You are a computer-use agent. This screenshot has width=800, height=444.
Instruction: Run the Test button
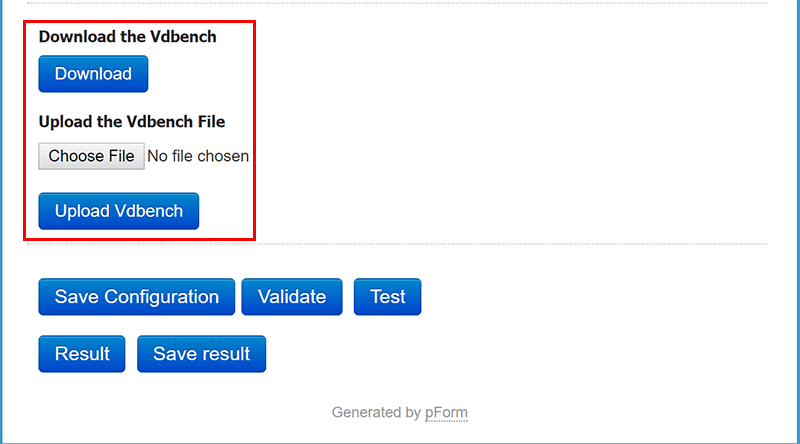pyautogui.click(x=388, y=297)
